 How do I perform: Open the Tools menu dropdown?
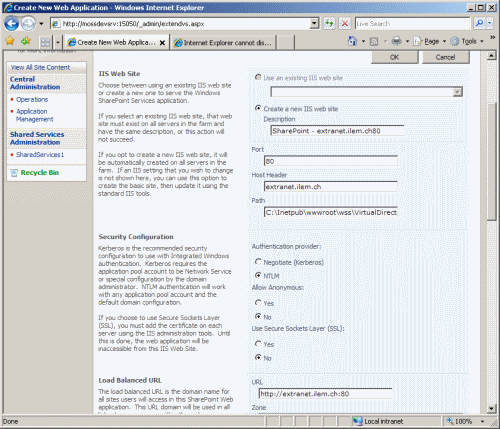(467, 41)
